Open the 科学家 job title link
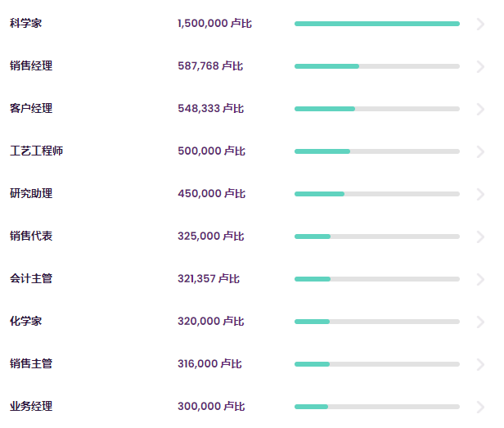This screenshot has height=428, width=504. [x=25, y=23]
